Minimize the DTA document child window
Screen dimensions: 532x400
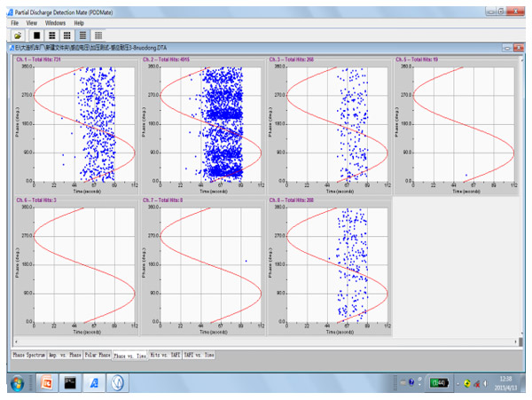[507, 48]
